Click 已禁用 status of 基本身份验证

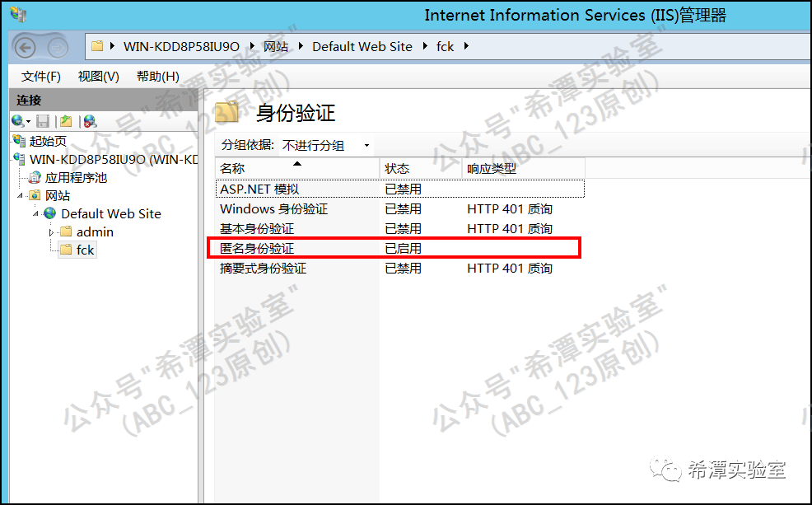point(403,228)
